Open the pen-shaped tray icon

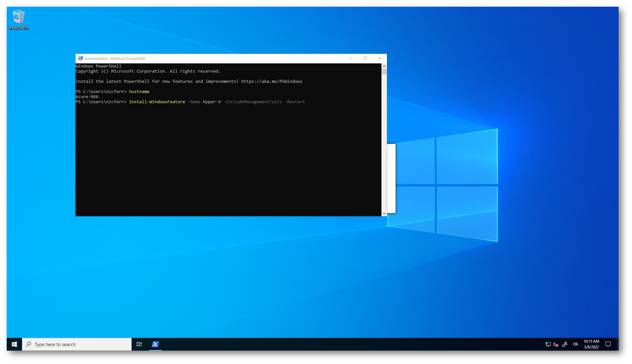coord(565,344)
